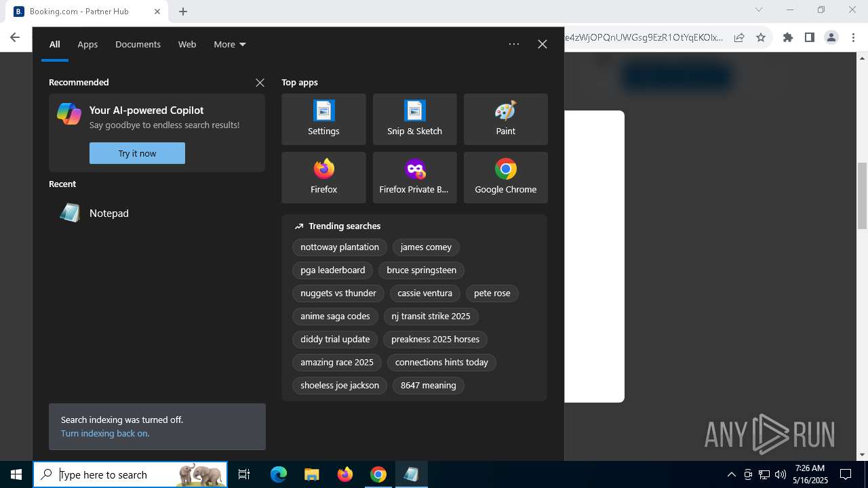This screenshot has height=488, width=868.
Task: Open File Explorer from taskbar
Action: 311,474
